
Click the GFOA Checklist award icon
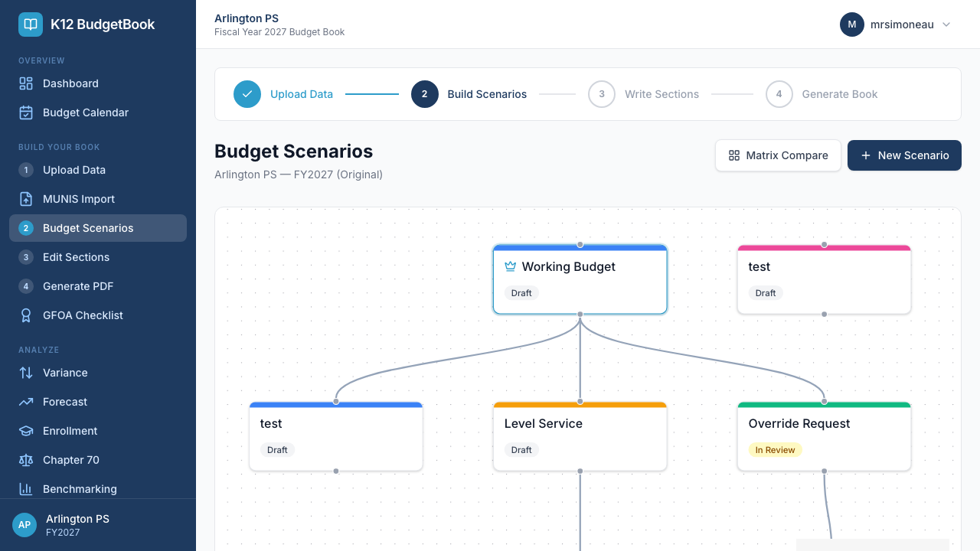26,315
